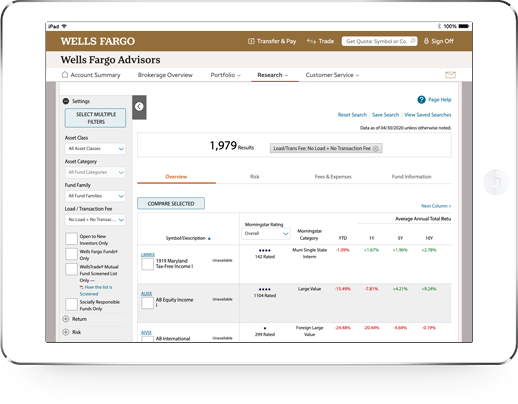Click the Wells Fargo logo
Image resolution: width=518 pixels, height=404 pixels.
pyautogui.click(x=98, y=41)
